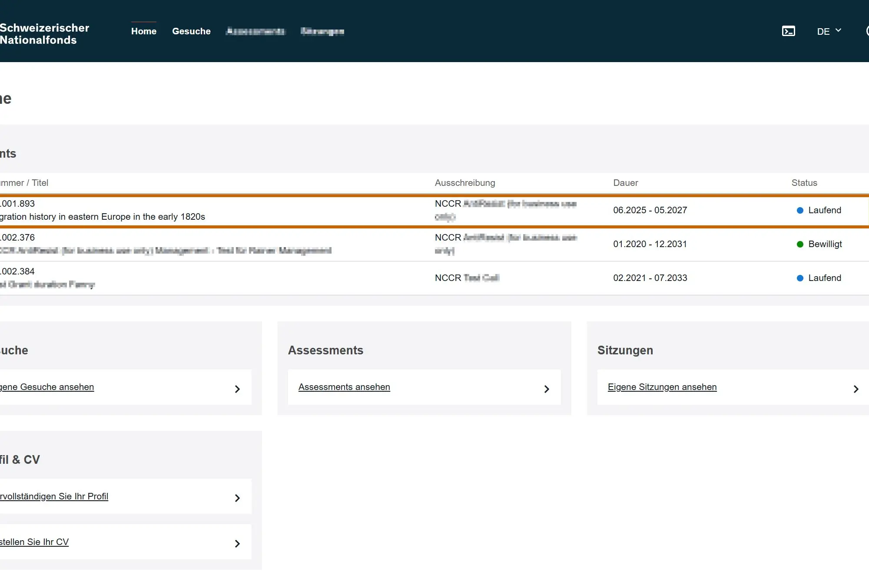
Task: Click the arrow in the Gesuche ansehen card
Action: [237, 389]
